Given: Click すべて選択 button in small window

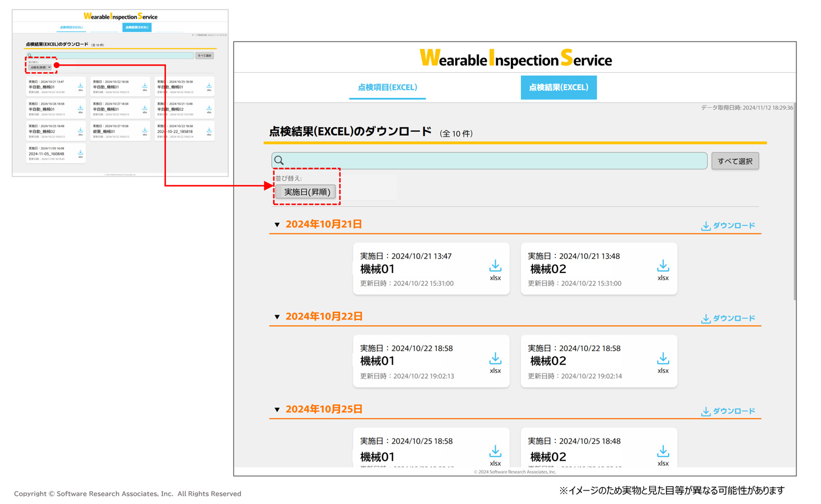Looking at the screenshot, I should coord(205,56).
